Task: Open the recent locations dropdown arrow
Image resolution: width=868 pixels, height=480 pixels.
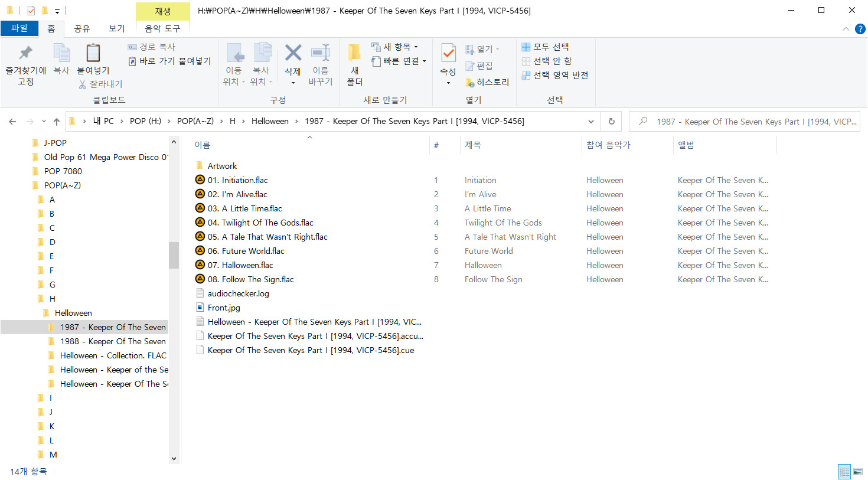Action: click(x=44, y=122)
